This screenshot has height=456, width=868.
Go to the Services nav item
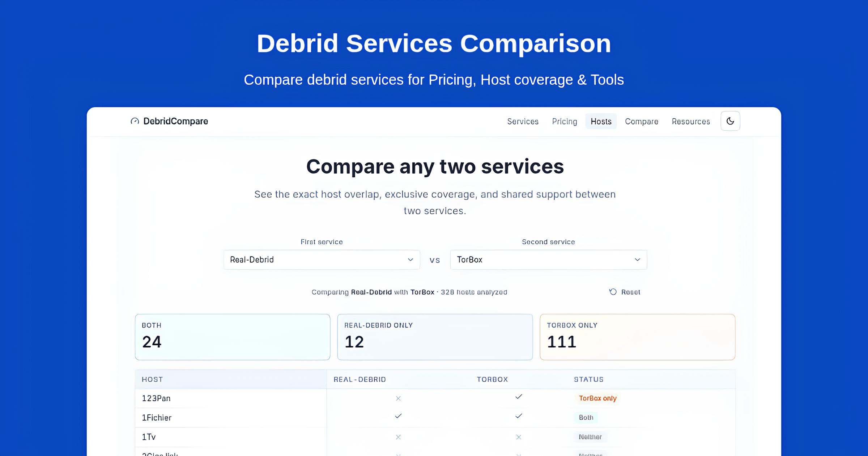(523, 122)
